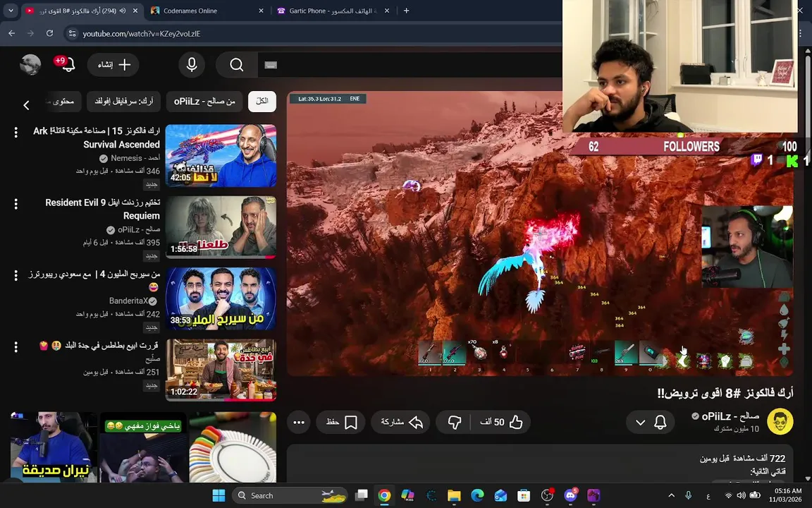
Task: Go back in the browser
Action: pos(11,33)
